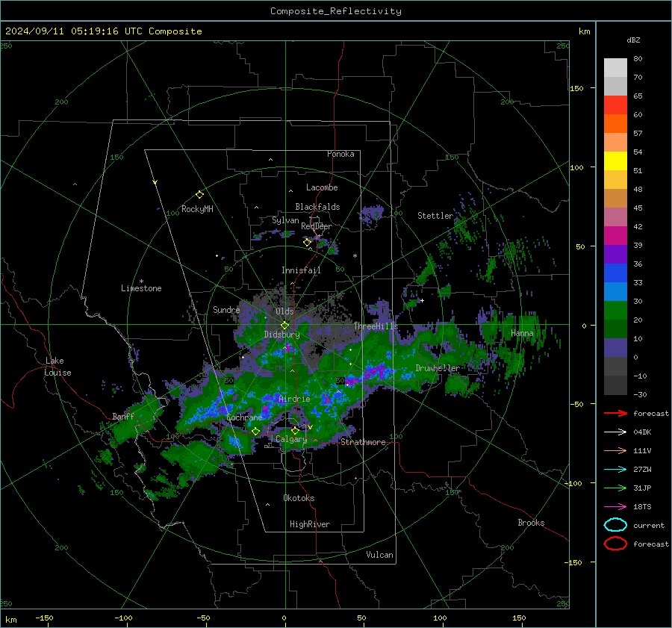Click the ThreeHills label

[x=376, y=326]
